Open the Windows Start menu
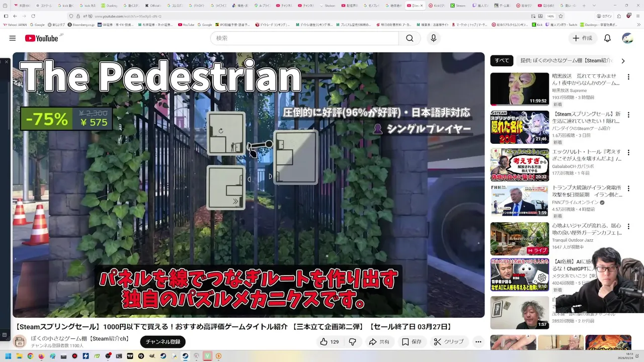 [x=8, y=356]
